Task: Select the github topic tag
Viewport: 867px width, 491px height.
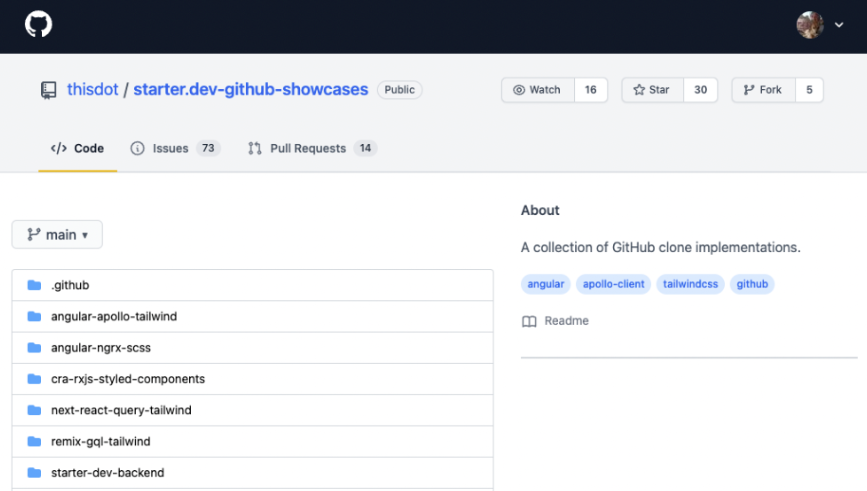Action: tap(752, 284)
